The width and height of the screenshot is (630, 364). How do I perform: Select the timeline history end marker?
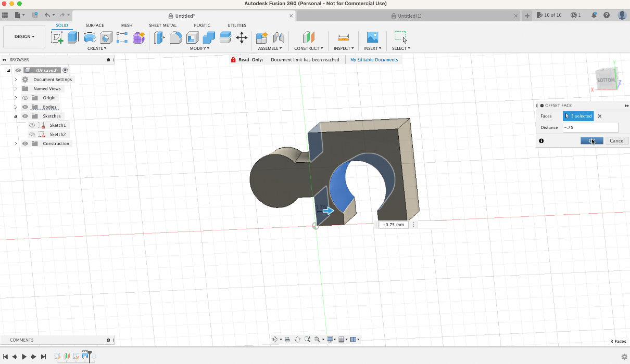click(90, 356)
